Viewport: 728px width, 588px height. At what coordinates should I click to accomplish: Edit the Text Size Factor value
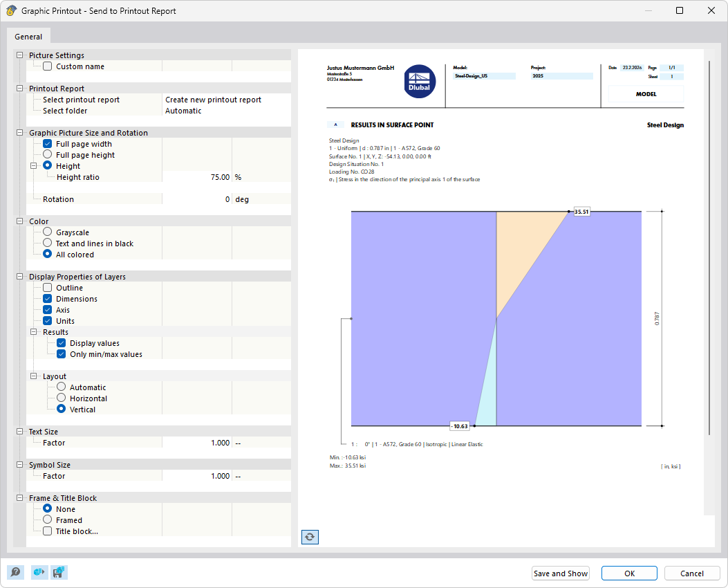[197, 443]
